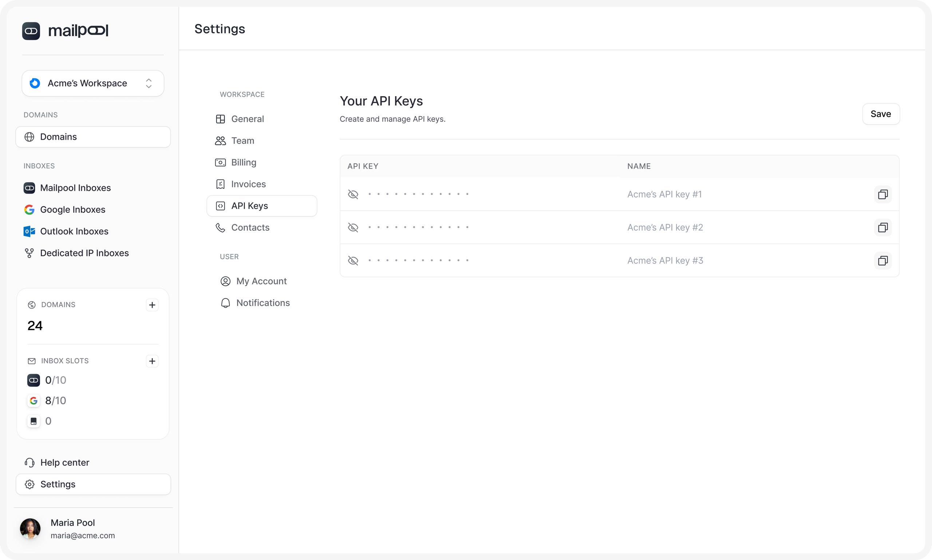
Task: Open the Help center
Action: [64, 462]
